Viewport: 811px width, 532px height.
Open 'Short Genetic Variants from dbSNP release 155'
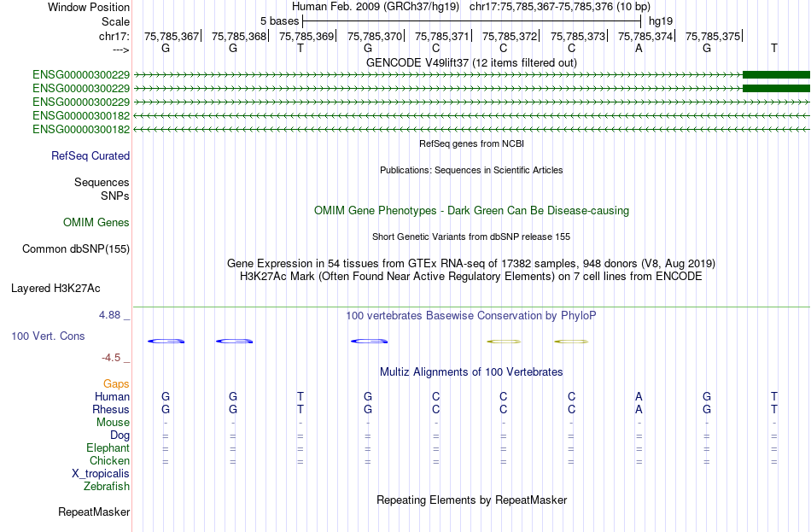point(471,237)
